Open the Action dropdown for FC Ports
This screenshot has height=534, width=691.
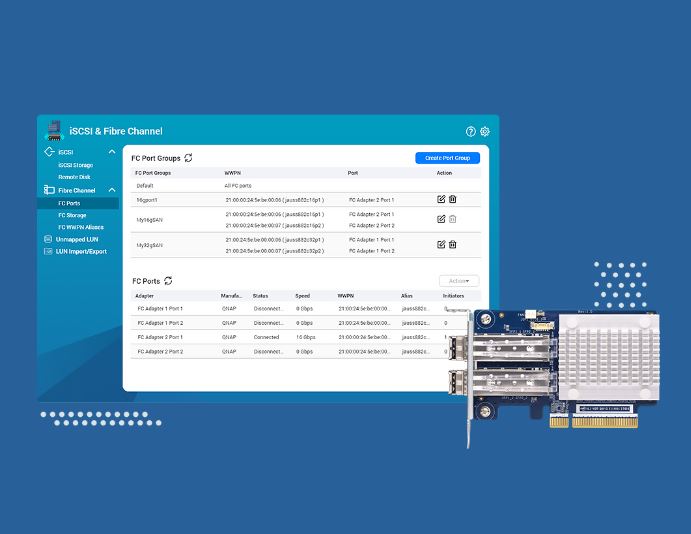click(x=459, y=281)
